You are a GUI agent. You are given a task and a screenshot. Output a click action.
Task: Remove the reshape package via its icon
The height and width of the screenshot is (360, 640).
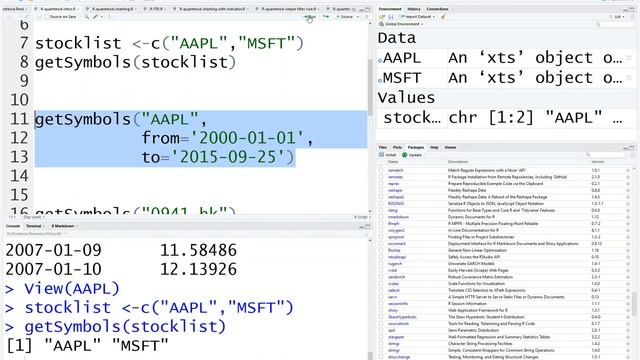[628, 190]
